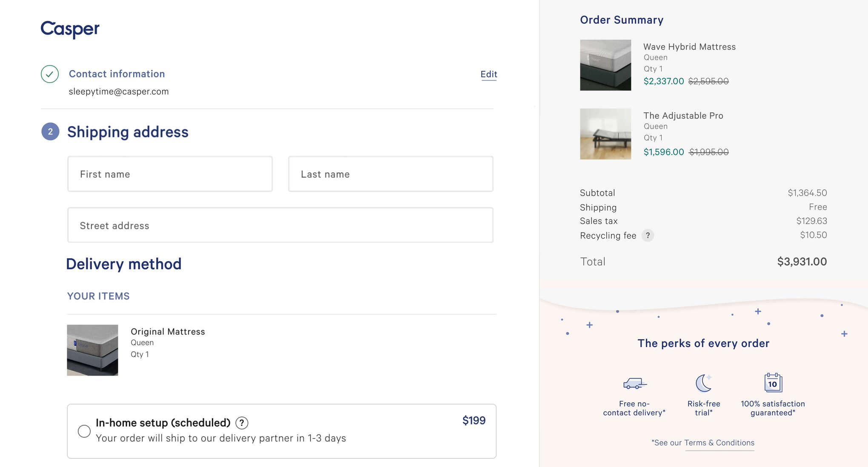Edit the contact information
Screen dimensions: 868x467
pos(488,74)
